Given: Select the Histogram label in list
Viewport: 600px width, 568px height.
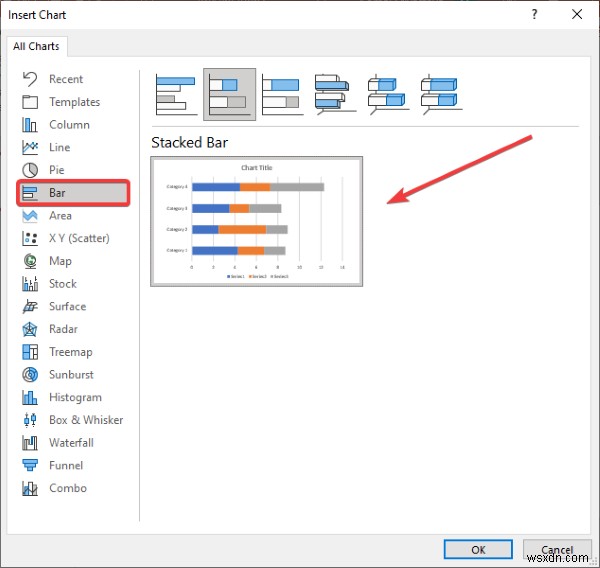Looking at the screenshot, I should click(x=75, y=398).
